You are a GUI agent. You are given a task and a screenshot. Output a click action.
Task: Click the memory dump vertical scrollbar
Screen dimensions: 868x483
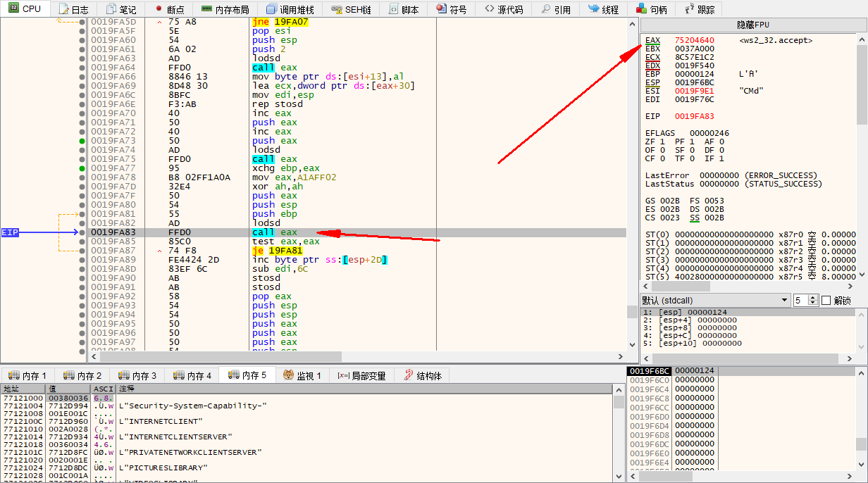(619, 434)
